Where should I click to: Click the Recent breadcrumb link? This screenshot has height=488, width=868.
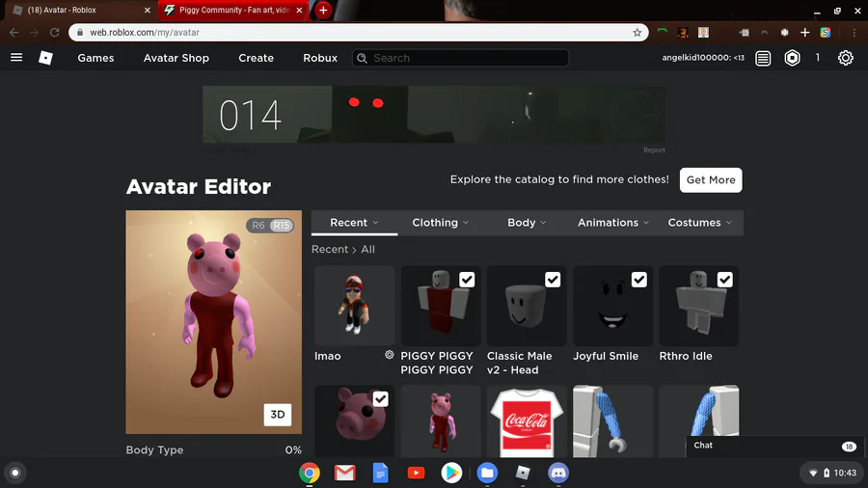pyautogui.click(x=330, y=249)
